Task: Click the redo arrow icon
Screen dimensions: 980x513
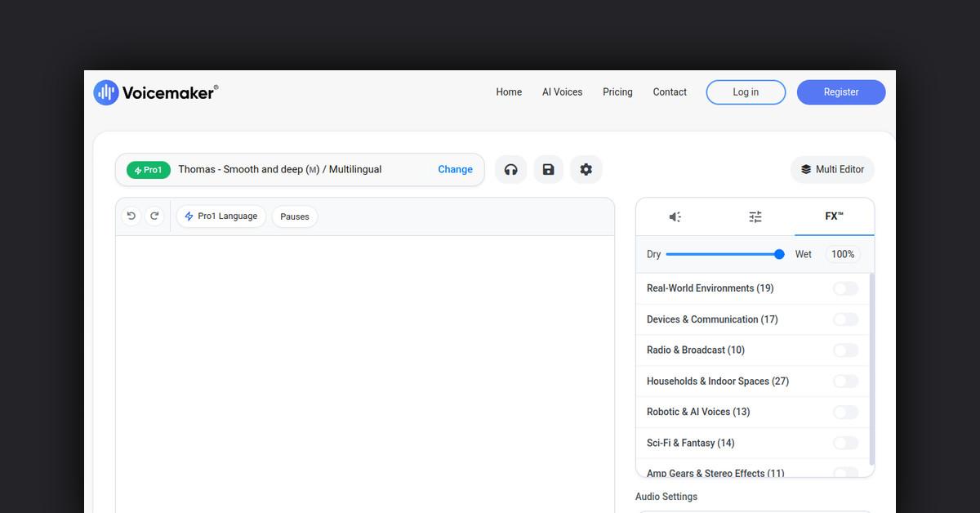Action: (x=154, y=216)
